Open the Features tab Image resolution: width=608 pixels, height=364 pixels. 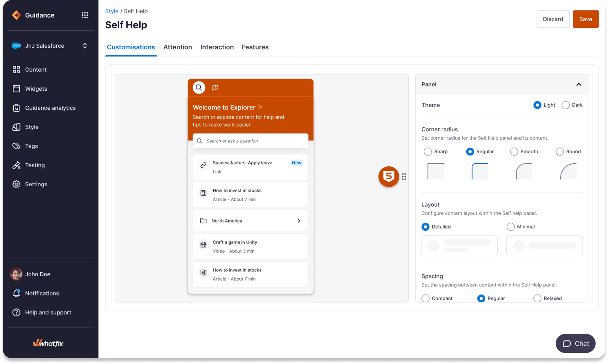255,47
